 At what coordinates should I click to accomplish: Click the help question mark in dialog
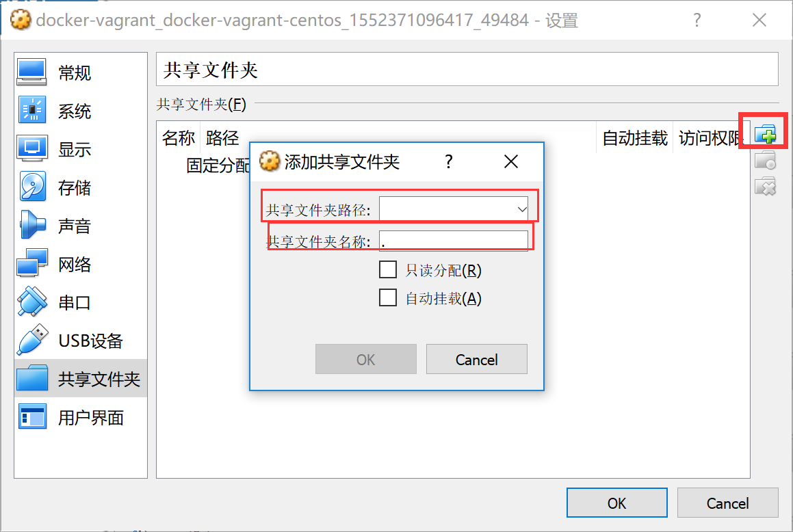449,161
